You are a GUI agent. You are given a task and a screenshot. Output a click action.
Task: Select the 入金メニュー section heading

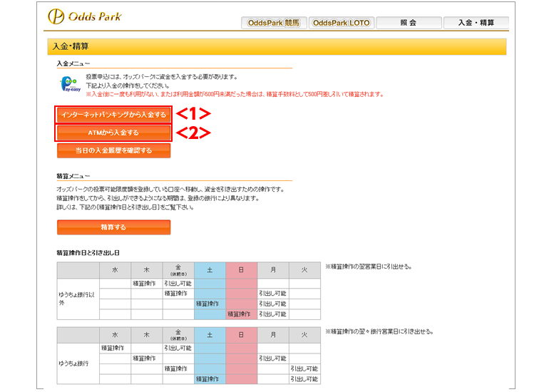73,63
